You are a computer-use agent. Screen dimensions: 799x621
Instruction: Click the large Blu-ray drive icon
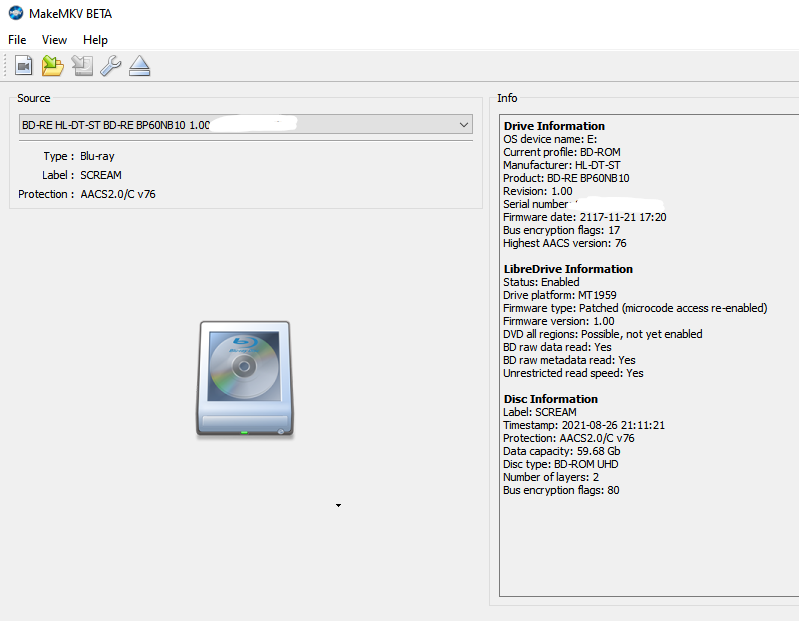point(245,379)
